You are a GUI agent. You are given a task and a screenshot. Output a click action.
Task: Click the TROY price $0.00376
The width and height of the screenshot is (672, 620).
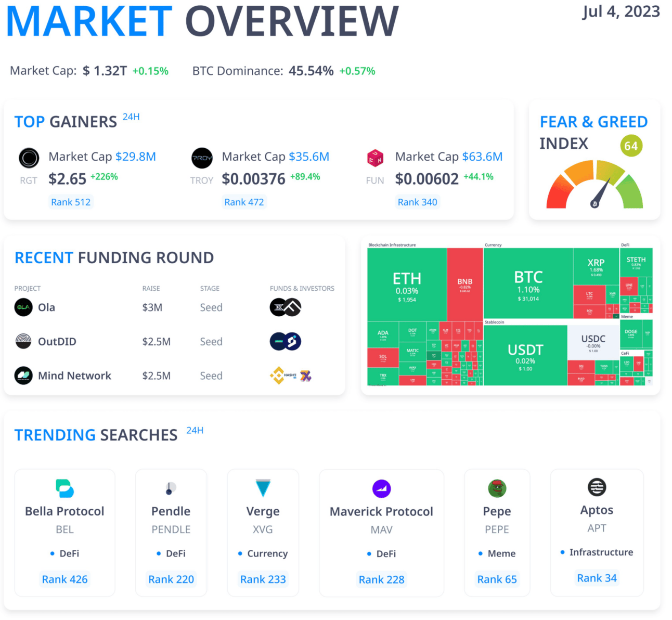[x=253, y=179]
